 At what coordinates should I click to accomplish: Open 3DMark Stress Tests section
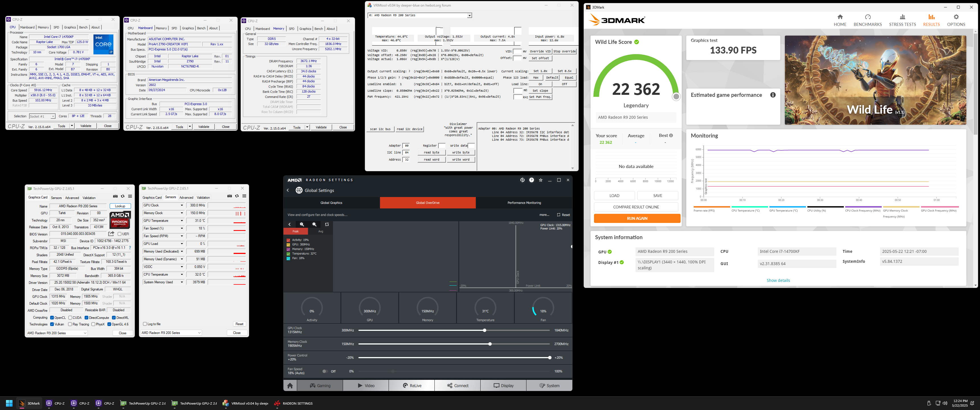[x=902, y=20]
